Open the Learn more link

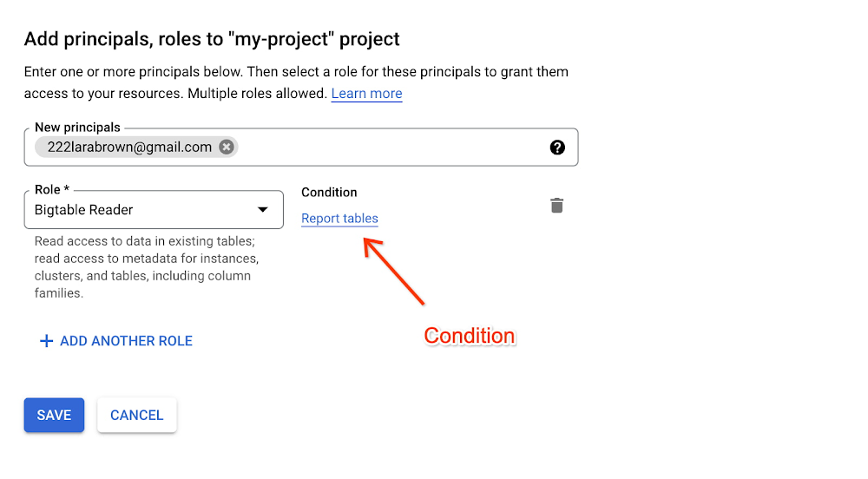[366, 94]
